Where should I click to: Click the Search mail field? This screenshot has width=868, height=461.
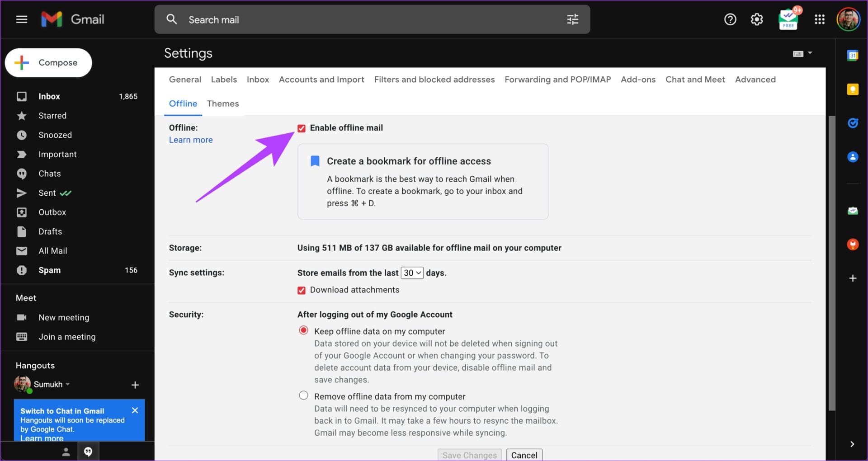click(x=372, y=19)
